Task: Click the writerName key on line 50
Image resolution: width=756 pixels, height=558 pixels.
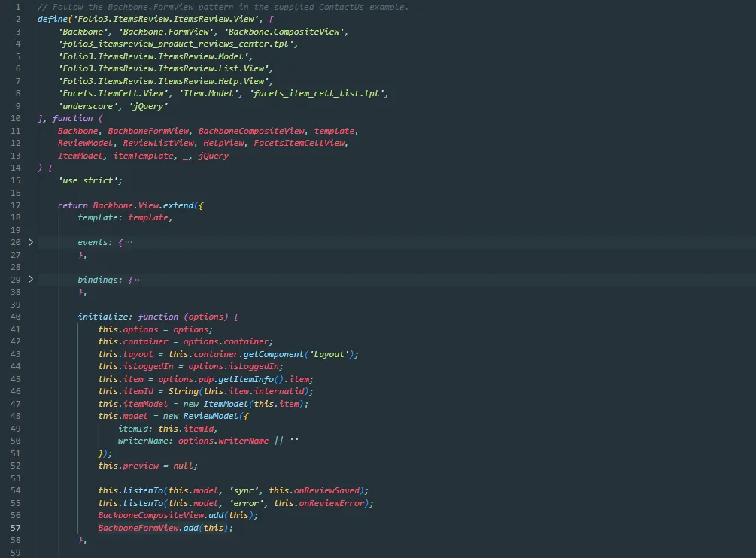Action: coord(143,441)
